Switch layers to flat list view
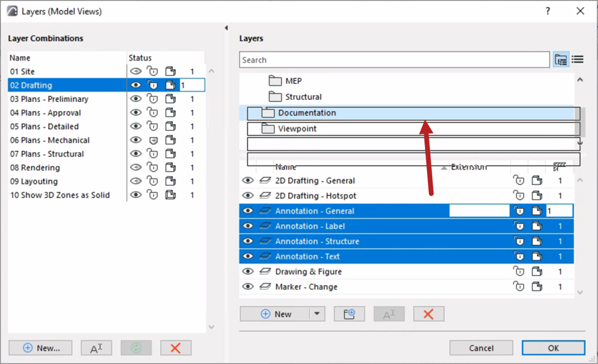598x364 pixels. pos(577,59)
